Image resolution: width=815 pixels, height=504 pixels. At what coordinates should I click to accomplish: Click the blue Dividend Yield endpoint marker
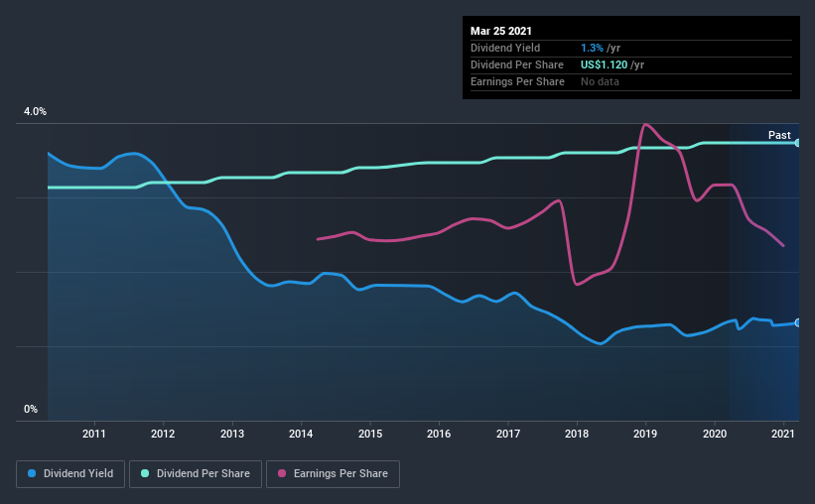[x=797, y=323]
